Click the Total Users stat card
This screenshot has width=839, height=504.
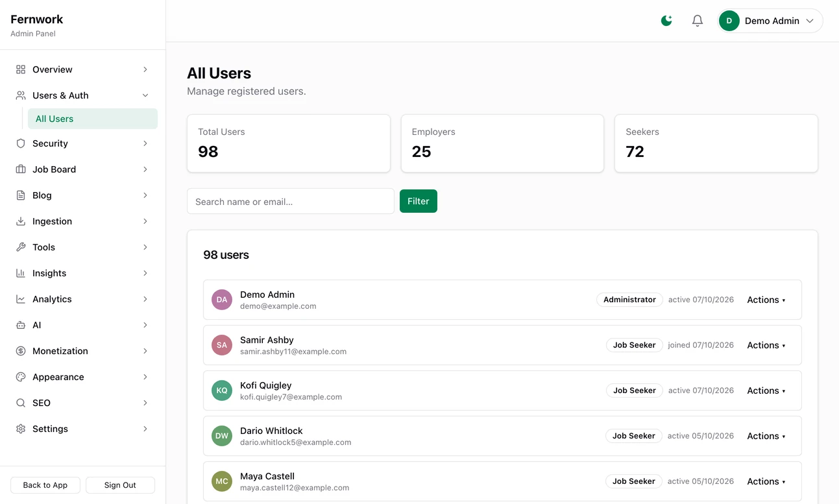[x=289, y=143]
